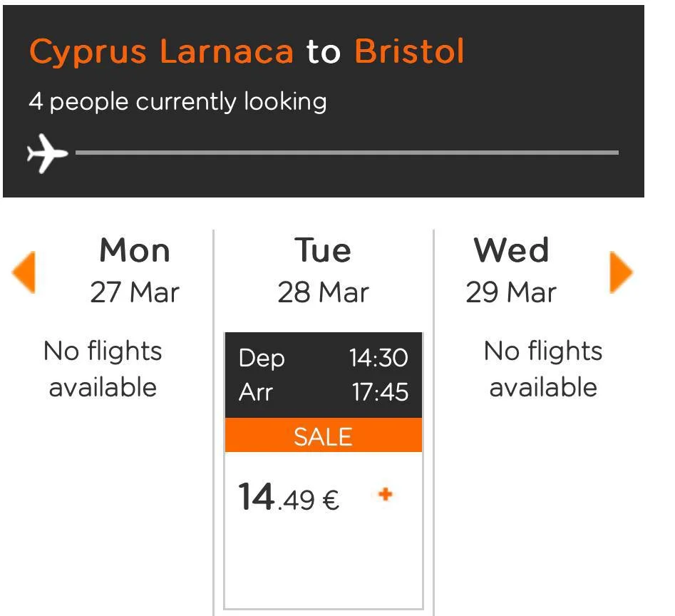
Task: Click the white airplane icon
Action: click(46, 153)
